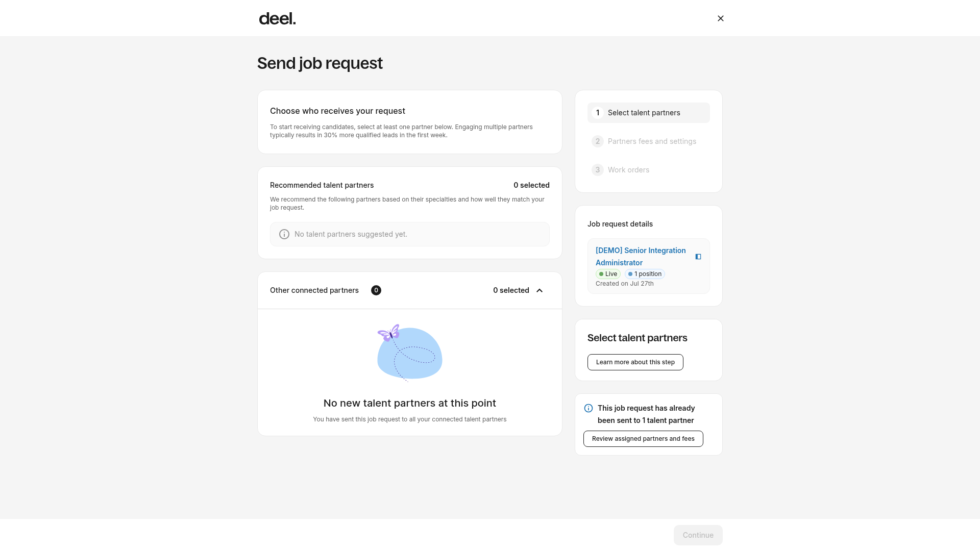Go to step 3 Work orders
The width and height of the screenshot is (980, 551).
click(649, 170)
